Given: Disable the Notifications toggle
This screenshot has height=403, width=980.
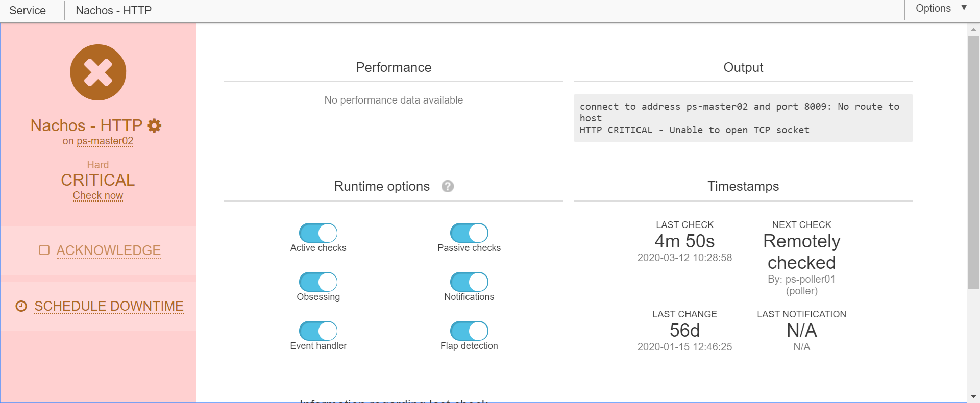Looking at the screenshot, I should tap(469, 282).
